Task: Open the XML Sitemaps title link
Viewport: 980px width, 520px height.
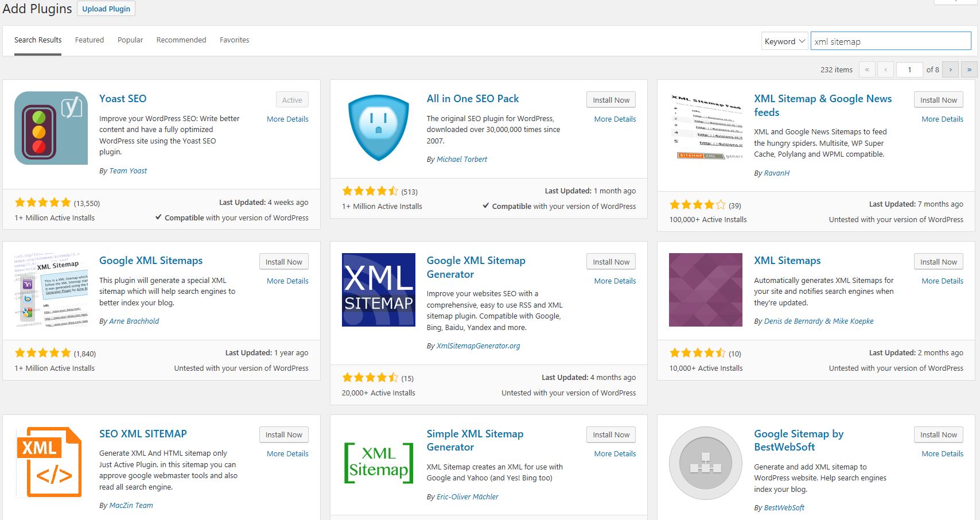Action: [x=787, y=261]
